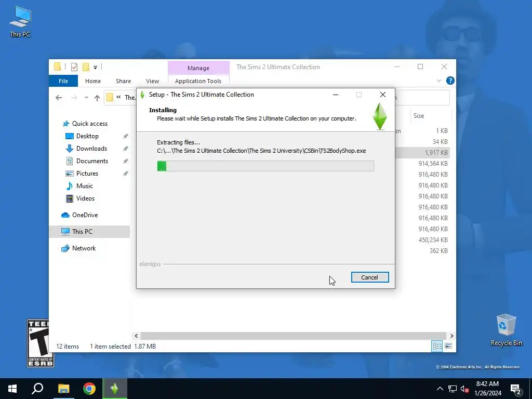This screenshot has width=532, height=399.
Task: Select Pictures in navigation pane
Action: point(87,174)
